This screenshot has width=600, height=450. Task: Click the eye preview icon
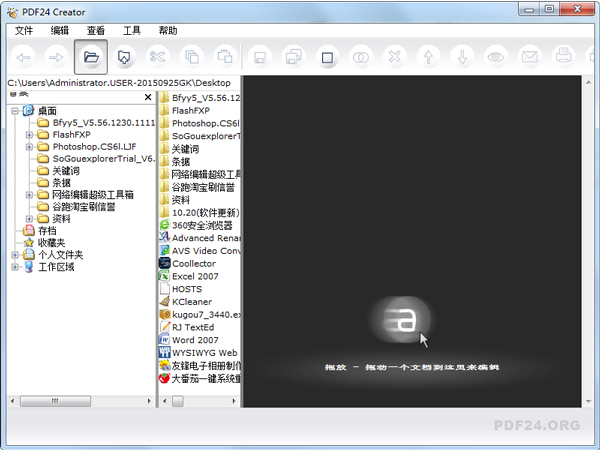(x=496, y=57)
